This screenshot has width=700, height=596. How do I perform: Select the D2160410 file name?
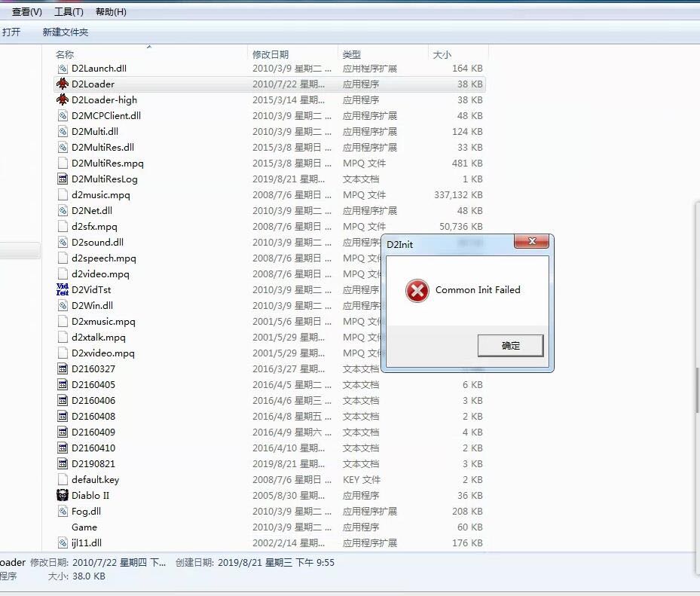click(x=93, y=448)
